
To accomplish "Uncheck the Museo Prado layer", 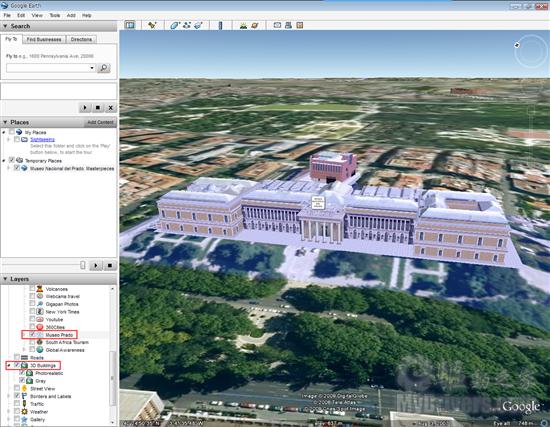I will coord(32,334).
